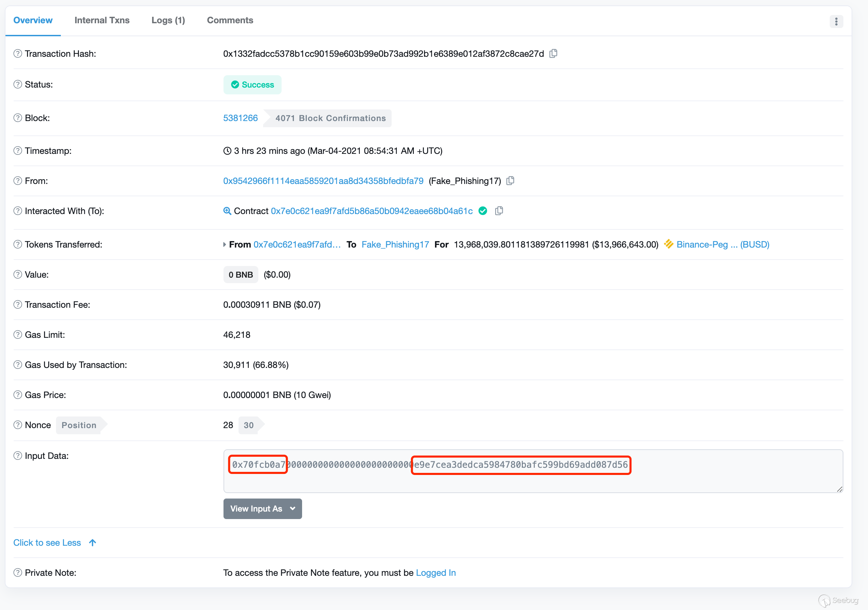Open Fake_Phishing17 token recipient link
Viewport: 868px width, 610px height.
395,244
